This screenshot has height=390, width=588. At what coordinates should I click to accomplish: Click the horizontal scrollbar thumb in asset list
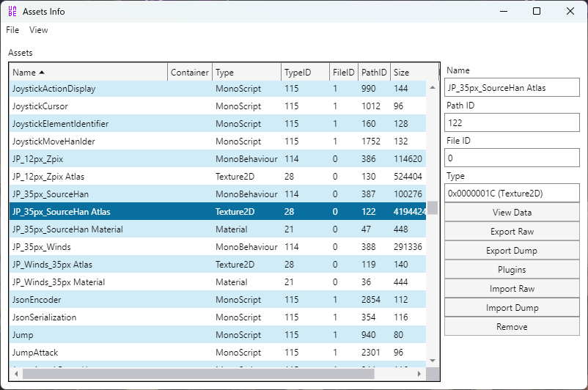point(199,374)
